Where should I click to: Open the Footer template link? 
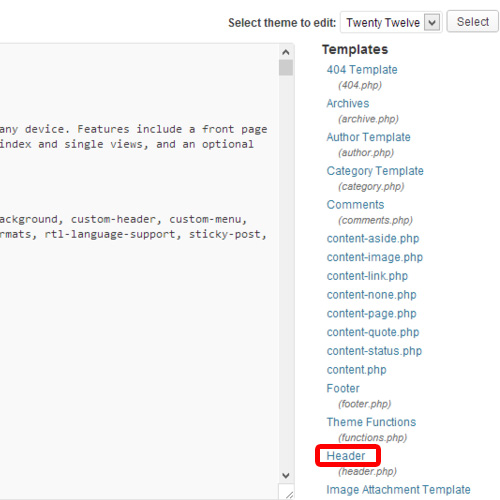point(343,388)
